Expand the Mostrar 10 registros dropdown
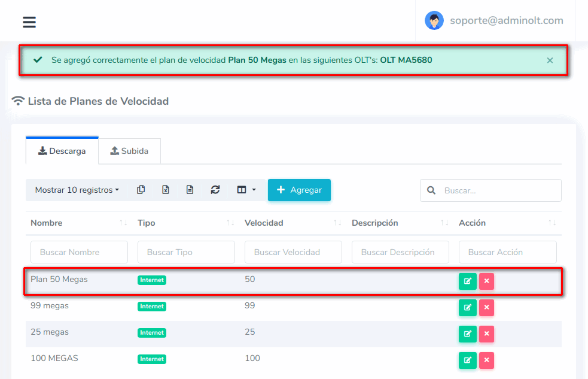 click(77, 190)
